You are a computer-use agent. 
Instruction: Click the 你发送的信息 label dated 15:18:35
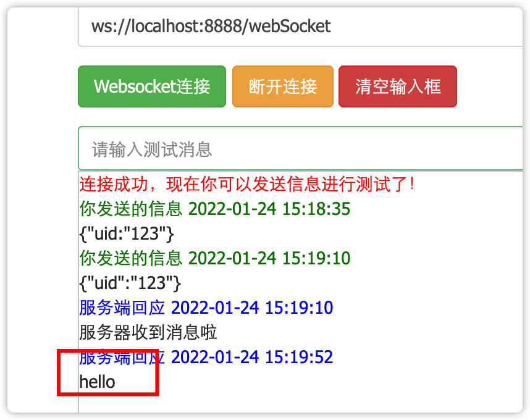(x=131, y=209)
